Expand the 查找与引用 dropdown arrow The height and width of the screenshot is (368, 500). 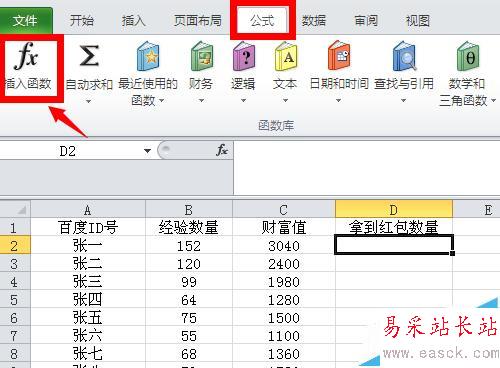[403, 101]
